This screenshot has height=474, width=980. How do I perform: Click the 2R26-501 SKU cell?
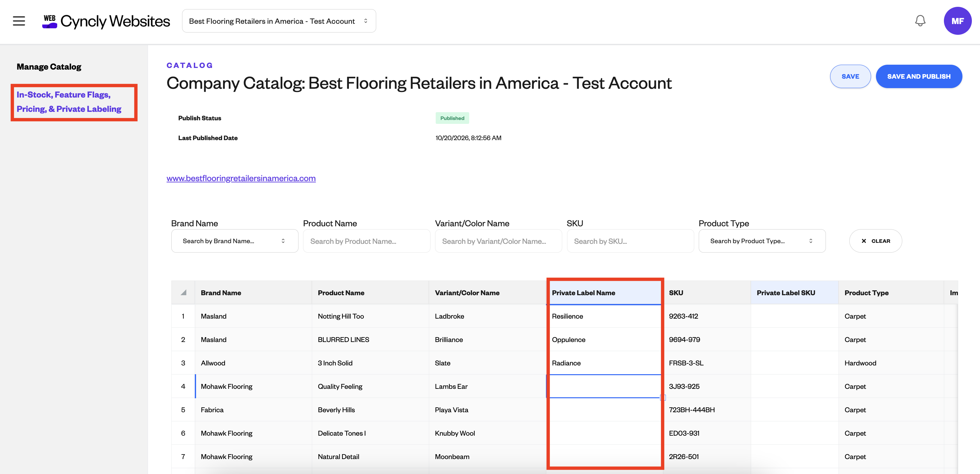707,456
